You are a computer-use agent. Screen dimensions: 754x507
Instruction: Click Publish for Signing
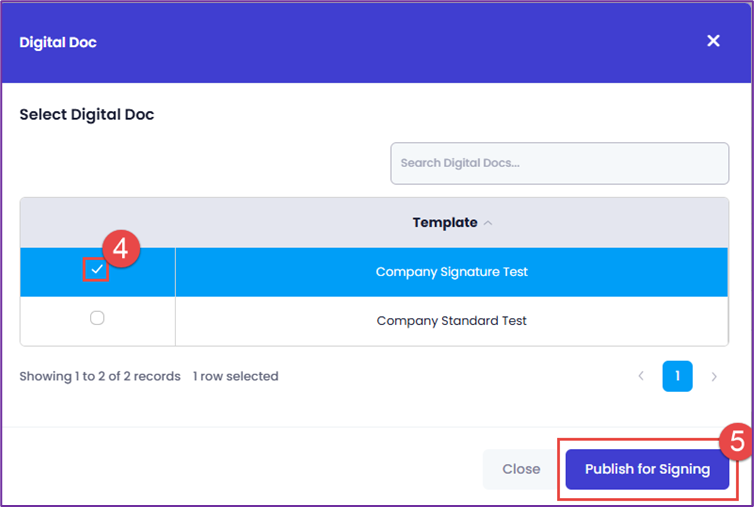pyautogui.click(x=647, y=469)
